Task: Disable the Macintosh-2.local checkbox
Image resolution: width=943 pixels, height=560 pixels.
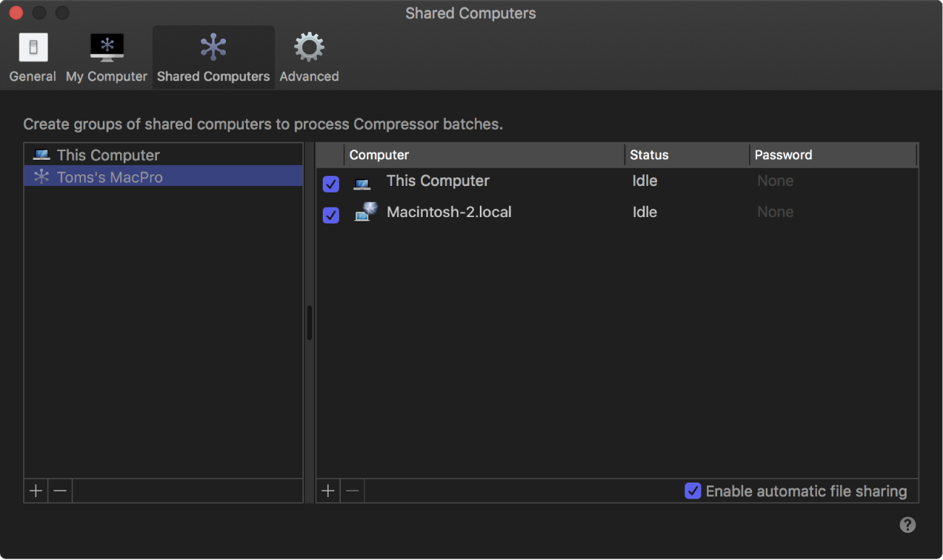Action: (x=330, y=215)
